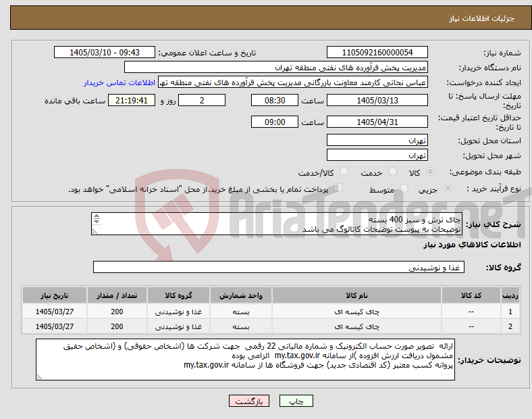Toggle Islamic treasury payment checkbox
532x419 pixels.
pos(338,188)
